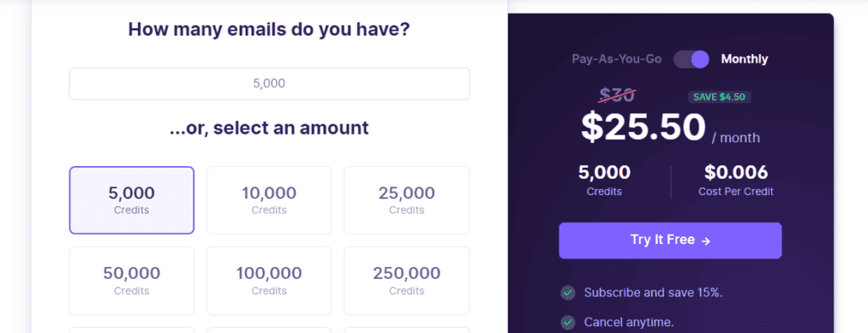Choose the 5,000 Credits option

[131, 200]
